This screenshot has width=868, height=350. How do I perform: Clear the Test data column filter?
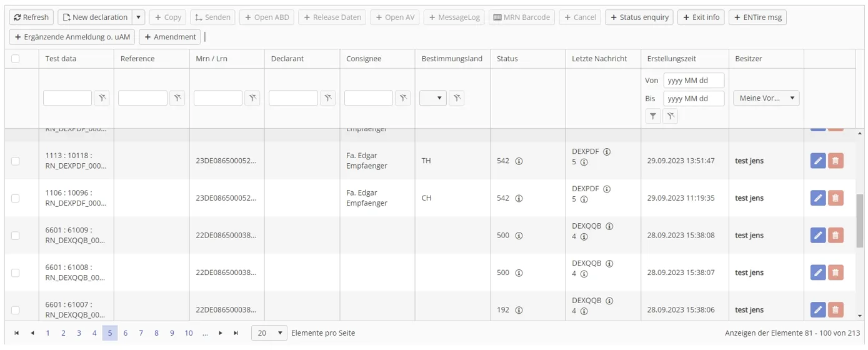pos(102,98)
